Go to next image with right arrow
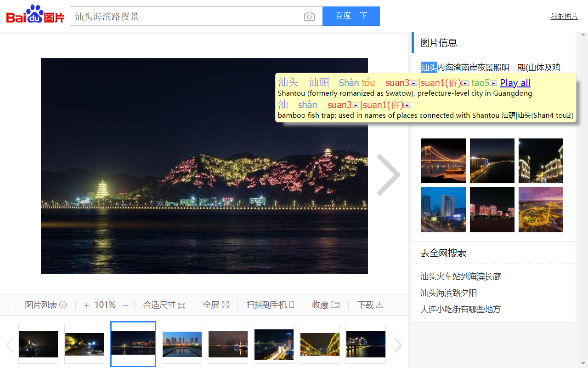 tap(389, 175)
